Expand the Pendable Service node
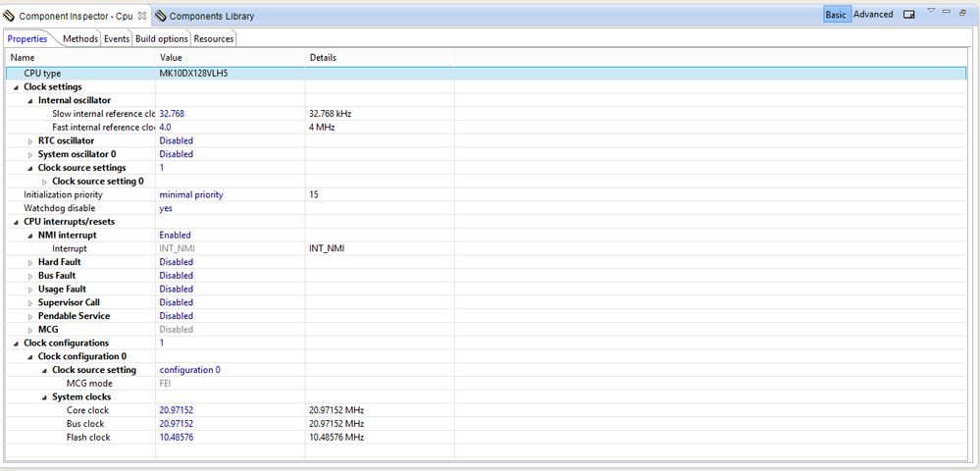 tap(30, 317)
